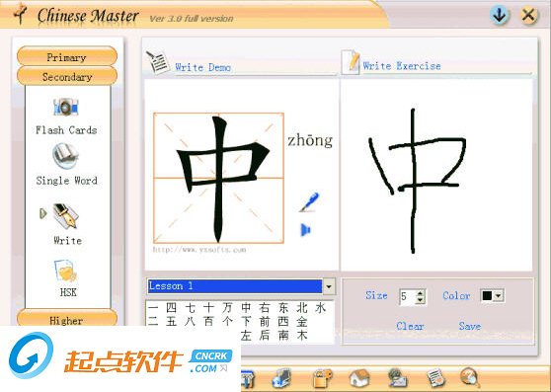551x392 pixels.
Task: Select character 中 in lesson list
Action: [x=246, y=308]
